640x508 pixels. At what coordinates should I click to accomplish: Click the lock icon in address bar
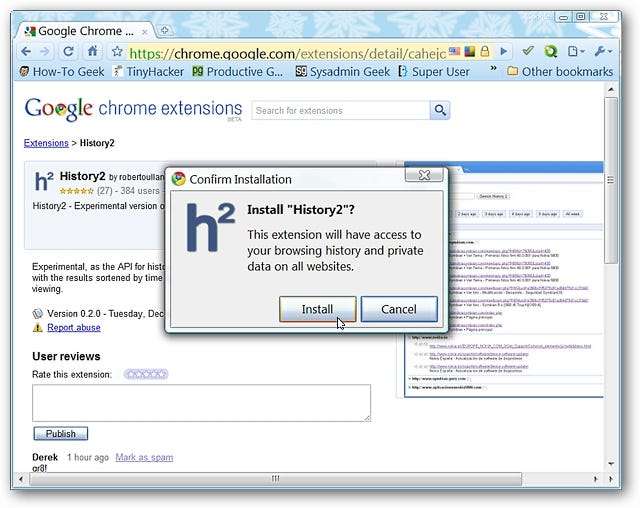483,51
